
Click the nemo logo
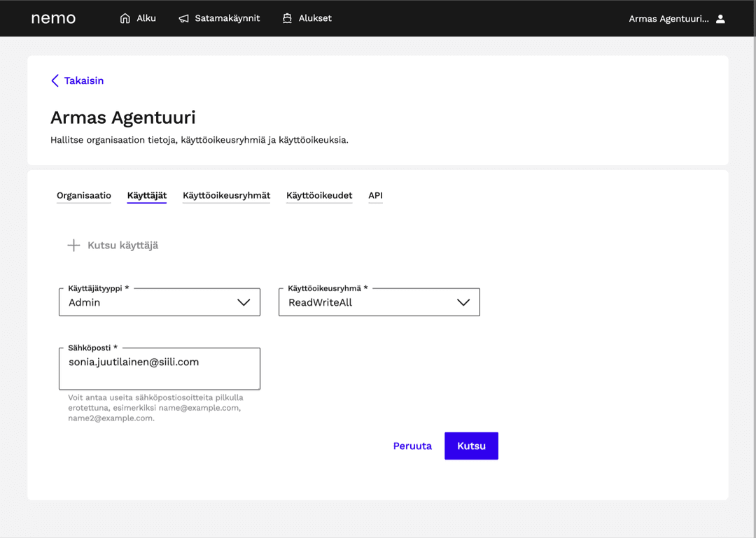point(53,18)
